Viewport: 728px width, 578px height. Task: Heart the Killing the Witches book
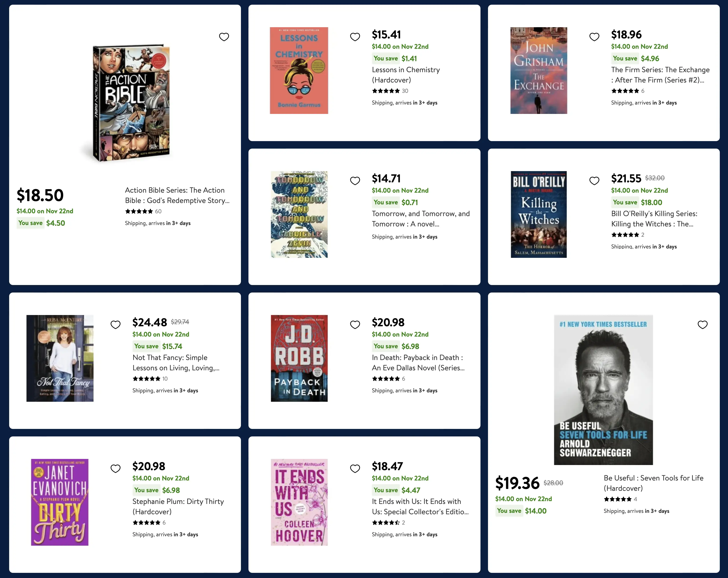click(x=594, y=181)
